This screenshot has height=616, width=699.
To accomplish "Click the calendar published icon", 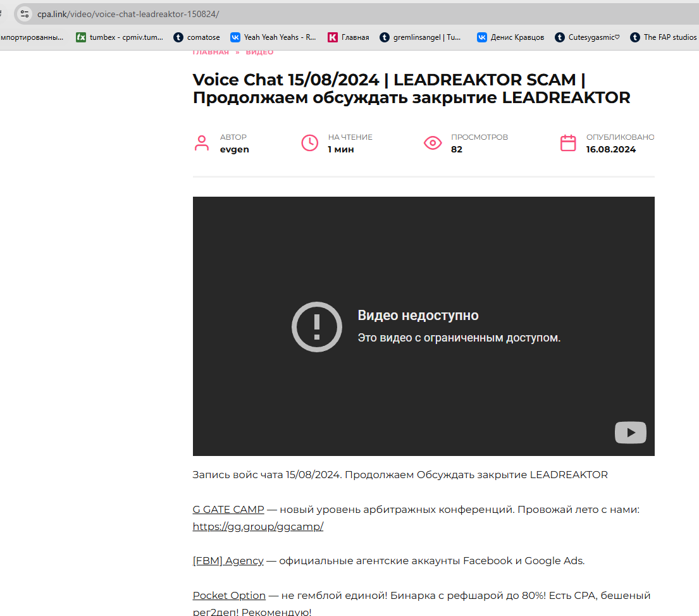I will click(568, 143).
